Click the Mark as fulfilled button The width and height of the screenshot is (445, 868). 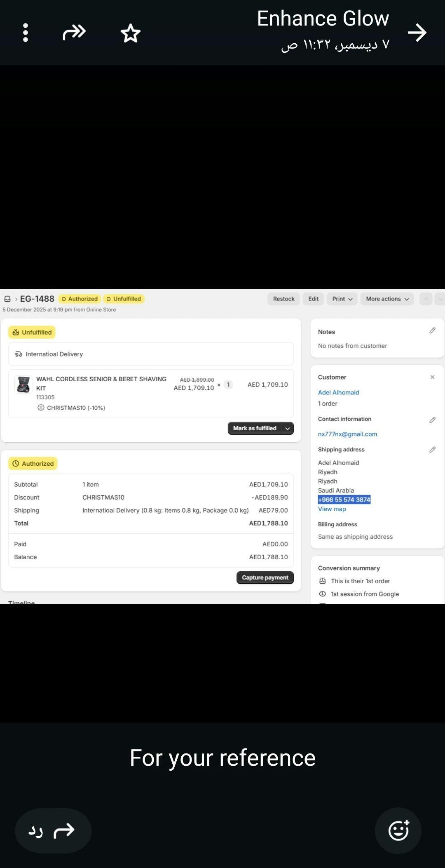pos(255,429)
